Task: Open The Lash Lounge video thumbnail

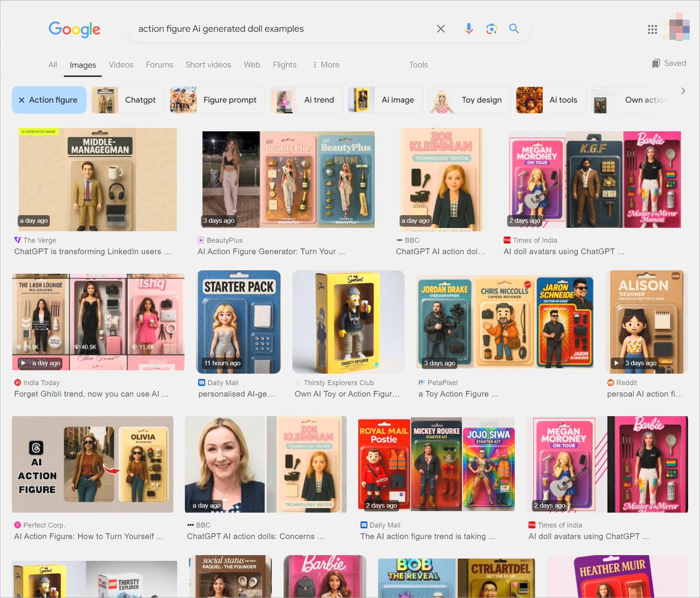Action: click(x=98, y=322)
